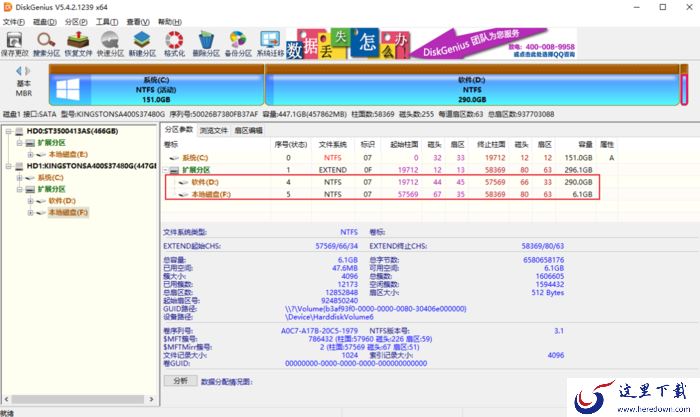Click the 序号(状态) column header
This screenshot has width=700, height=417.
click(x=291, y=145)
